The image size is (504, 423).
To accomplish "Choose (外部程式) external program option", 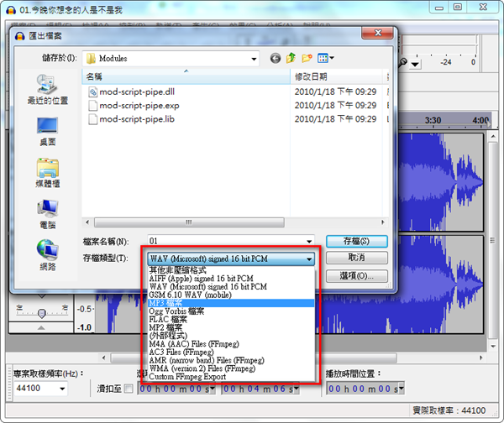I will tap(231, 336).
